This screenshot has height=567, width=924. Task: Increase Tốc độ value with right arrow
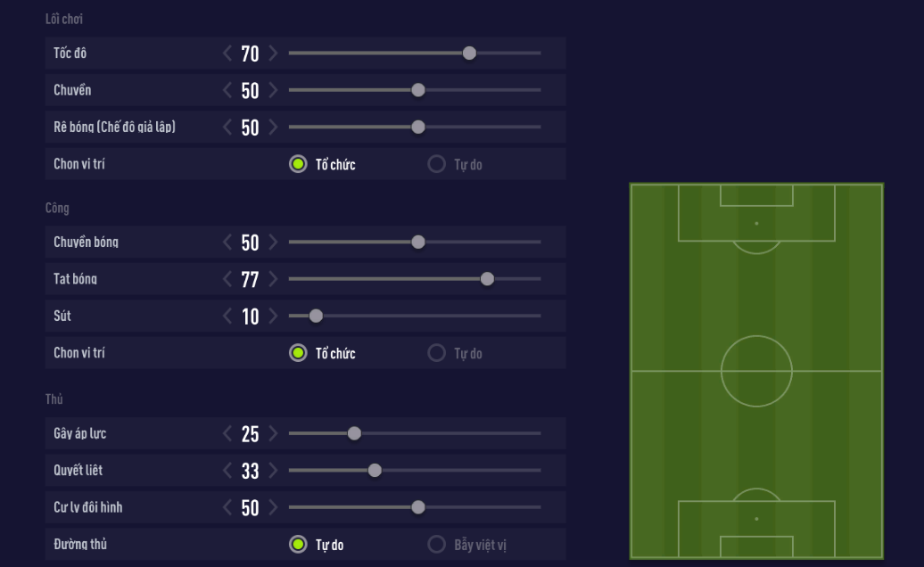[x=273, y=53]
